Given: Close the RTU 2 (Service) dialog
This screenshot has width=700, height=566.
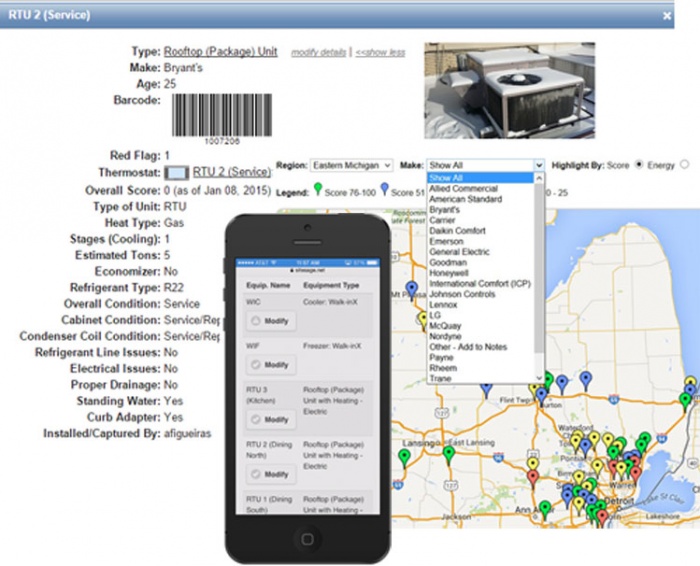Looking at the screenshot, I should tap(667, 16).
